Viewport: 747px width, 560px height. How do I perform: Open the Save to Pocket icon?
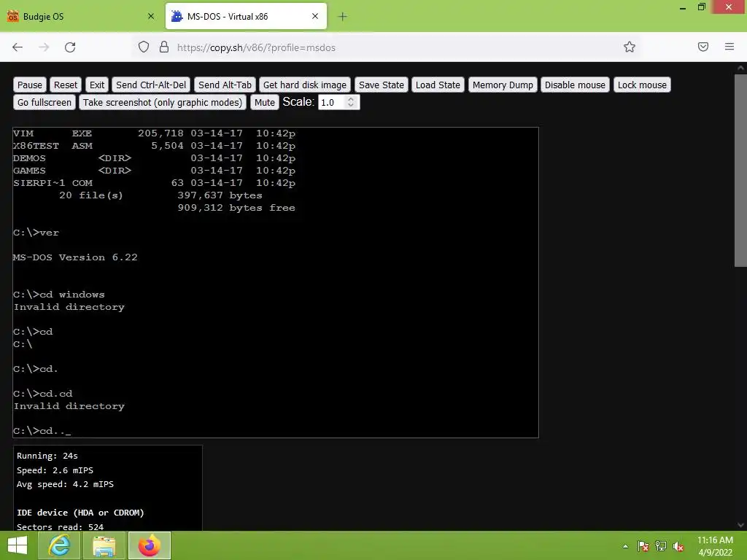703,47
